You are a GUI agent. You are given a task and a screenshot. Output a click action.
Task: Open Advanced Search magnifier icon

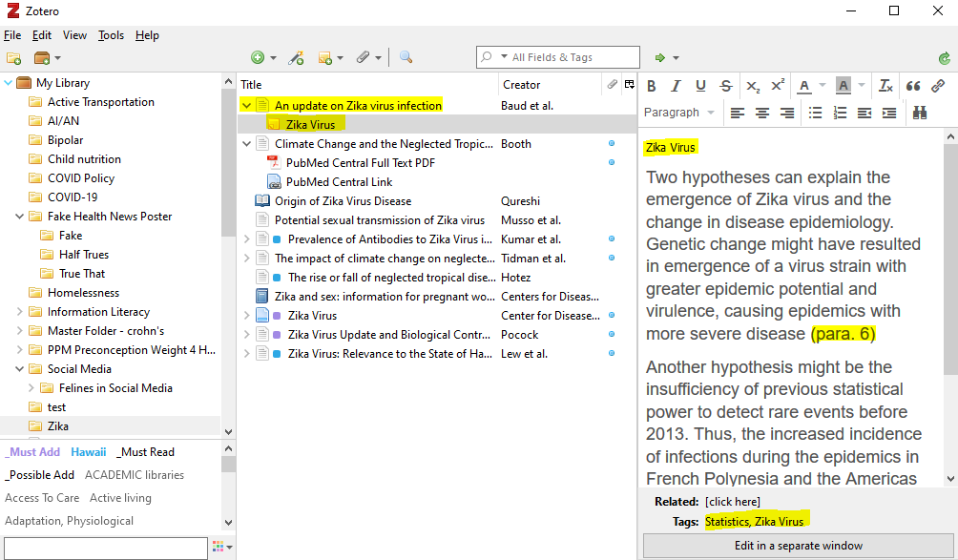(406, 57)
